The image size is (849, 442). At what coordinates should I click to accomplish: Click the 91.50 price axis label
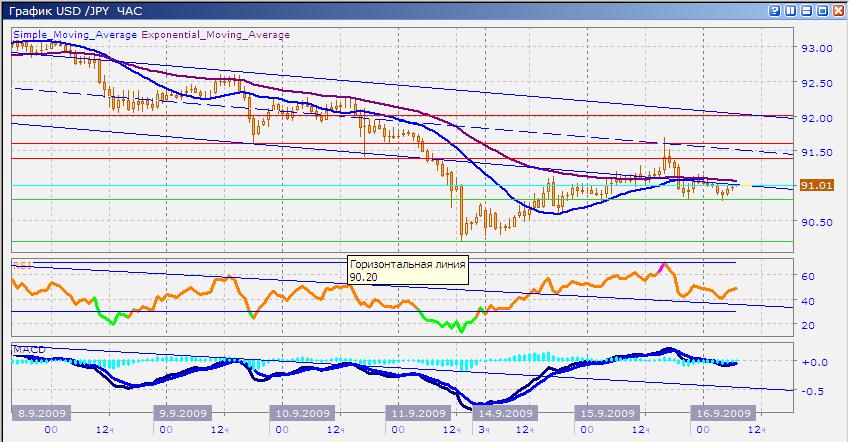[x=817, y=152]
